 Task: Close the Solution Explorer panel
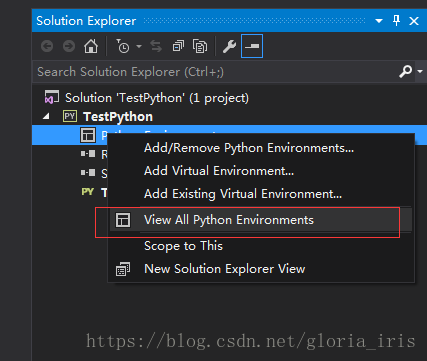(x=414, y=21)
